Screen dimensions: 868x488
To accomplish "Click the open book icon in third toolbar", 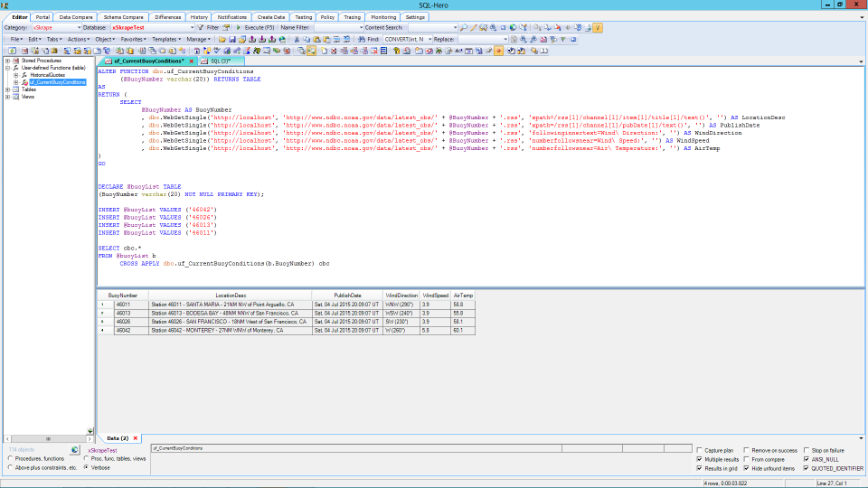I will 544,51.
